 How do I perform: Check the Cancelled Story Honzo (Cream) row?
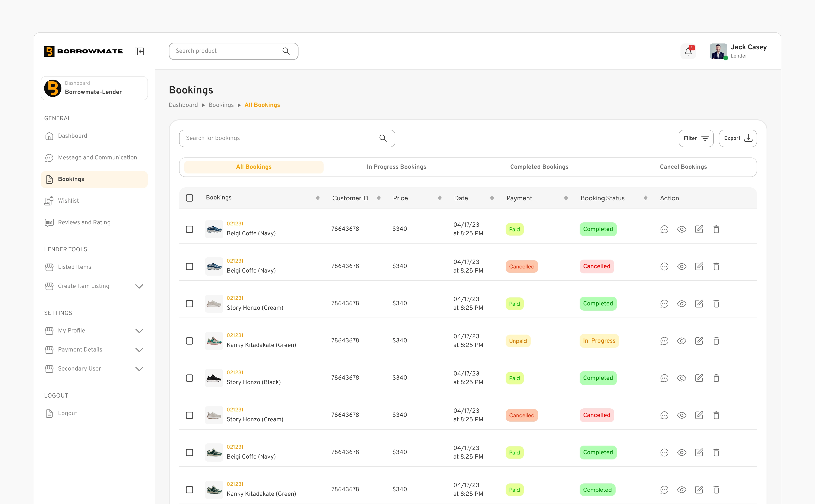[189, 415]
